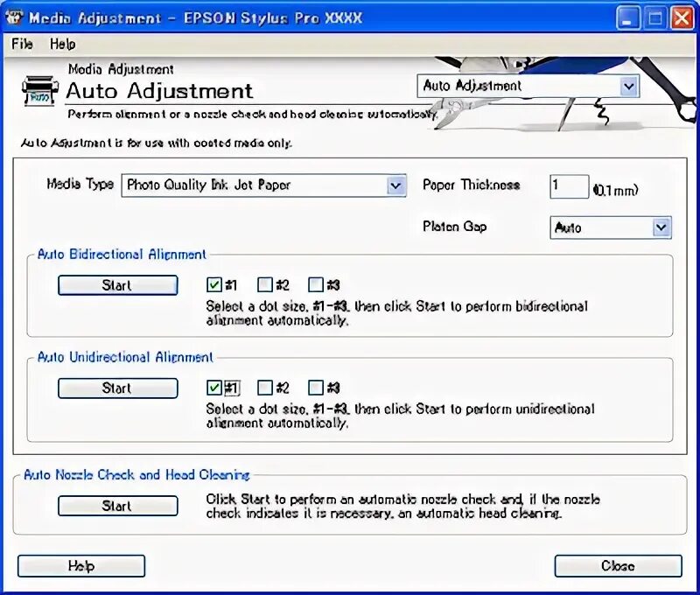Viewport: 700px width, 595px height.
Task: Click the "Media Type" label
Action: point(80,184)
